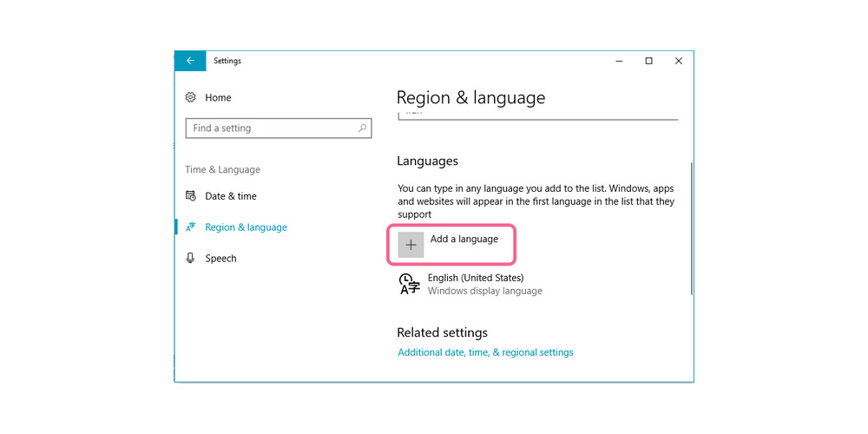Click the Region & language sidebar icon
This screenshot has width=868, height=434.
pos(191,227)
